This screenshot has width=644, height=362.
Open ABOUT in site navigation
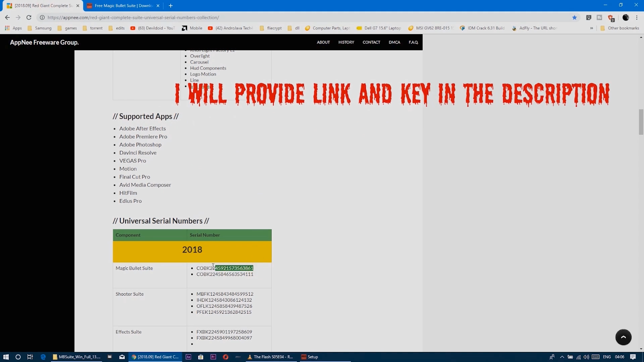[x=323, y=42]
